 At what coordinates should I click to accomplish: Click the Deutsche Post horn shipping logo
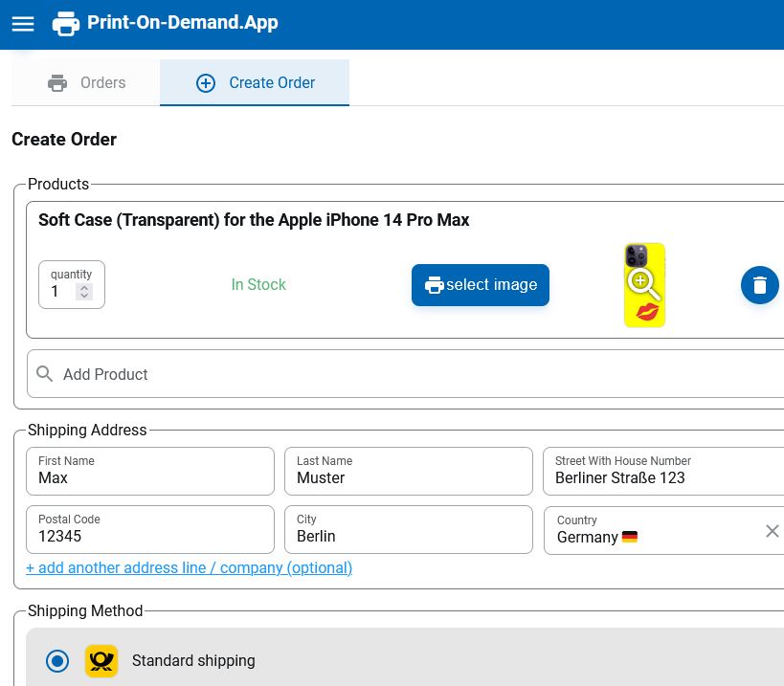tap(101, 661)
